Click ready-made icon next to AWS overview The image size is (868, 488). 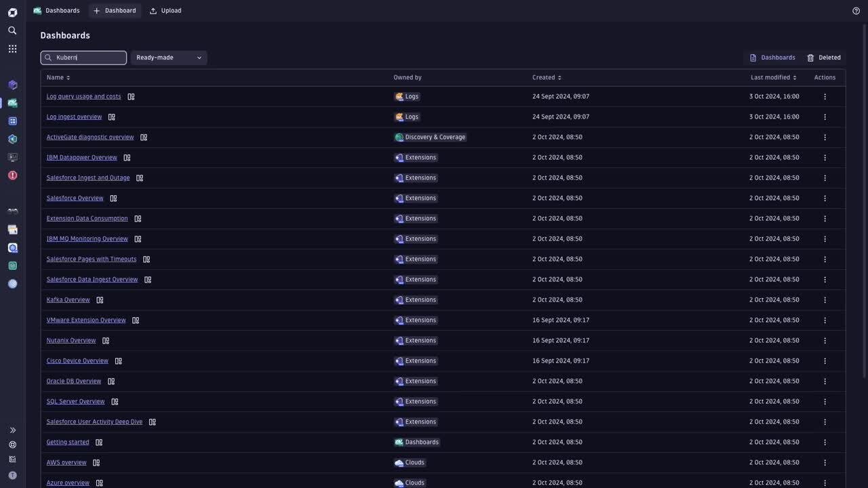tap(96, 463)
